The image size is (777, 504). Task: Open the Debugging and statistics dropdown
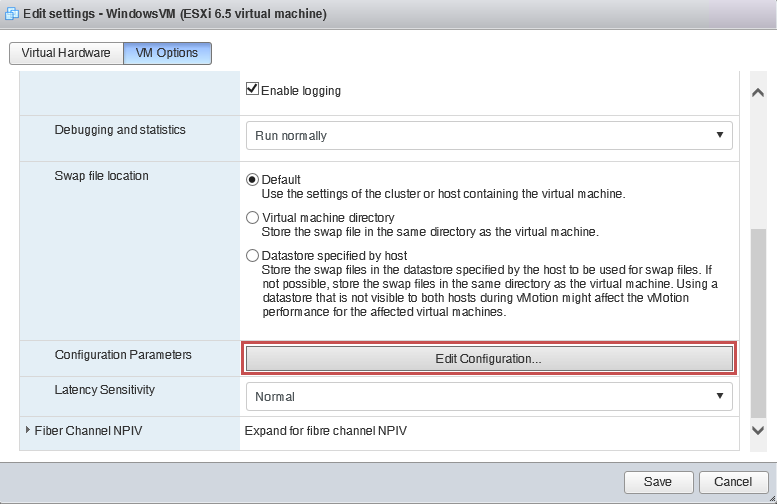pyautogui.click(x=489, y=135)
